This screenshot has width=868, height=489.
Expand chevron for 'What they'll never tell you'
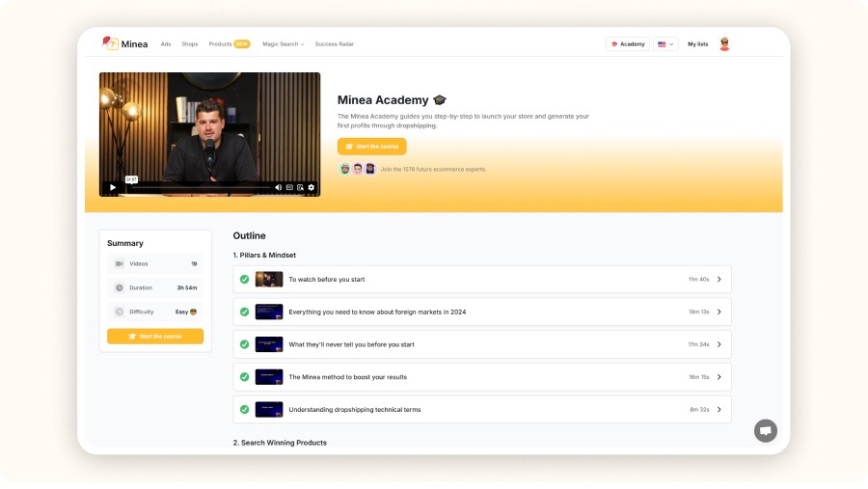719,344
